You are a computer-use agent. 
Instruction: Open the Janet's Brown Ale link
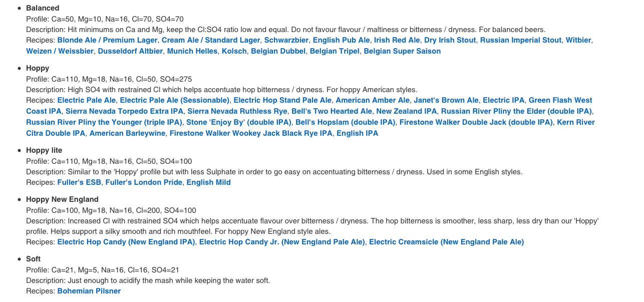446,100
